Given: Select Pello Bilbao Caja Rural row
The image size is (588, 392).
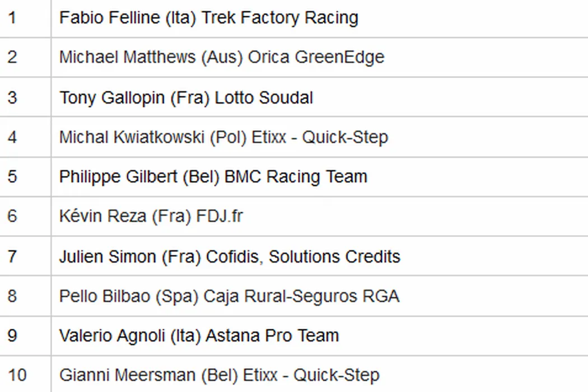Looking at the screenshot, I should click(229, 296).
